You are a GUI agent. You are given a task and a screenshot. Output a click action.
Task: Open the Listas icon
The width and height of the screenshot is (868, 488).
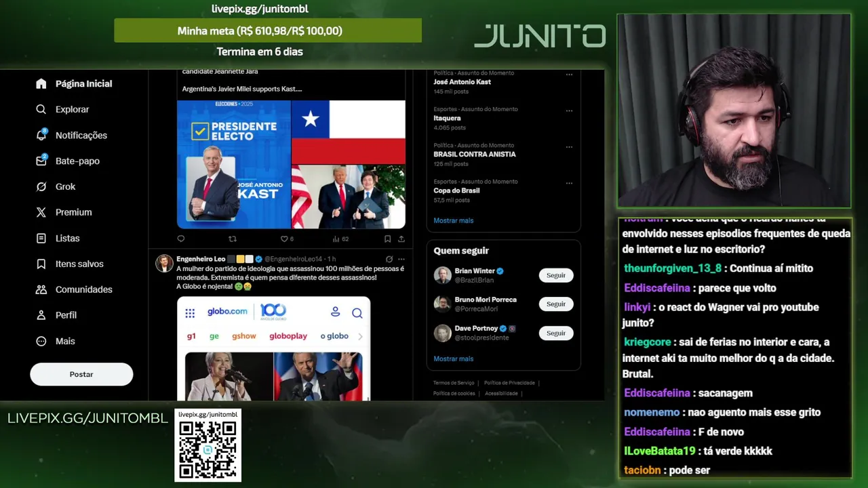click(41, 238)
